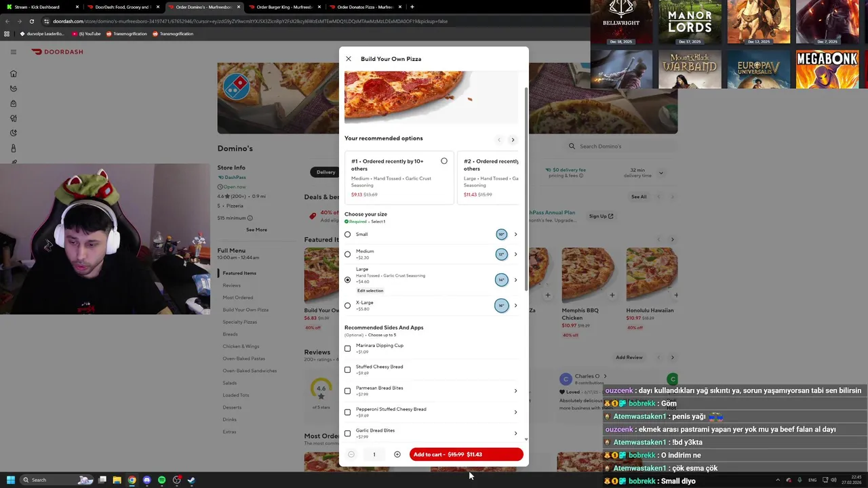Open the YouTube bookmark
Viewport: 868px width, 488px height.
(x=86, y=34)
